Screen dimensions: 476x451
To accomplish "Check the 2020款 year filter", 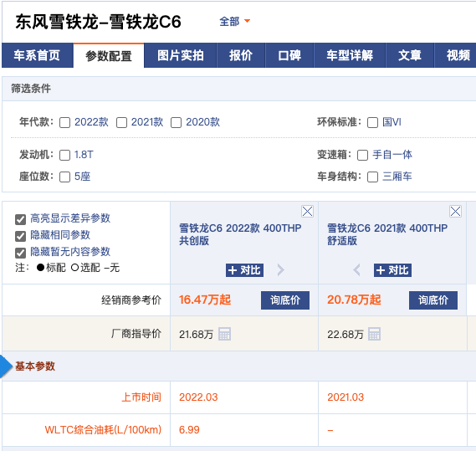I will pyautogui.click(x=176, y=123).
